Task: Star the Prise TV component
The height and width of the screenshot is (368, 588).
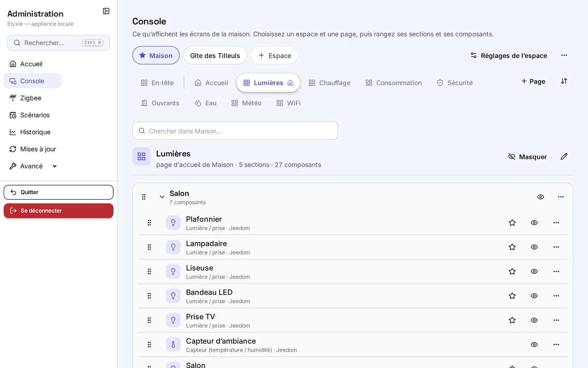Action: pos(512,320)
